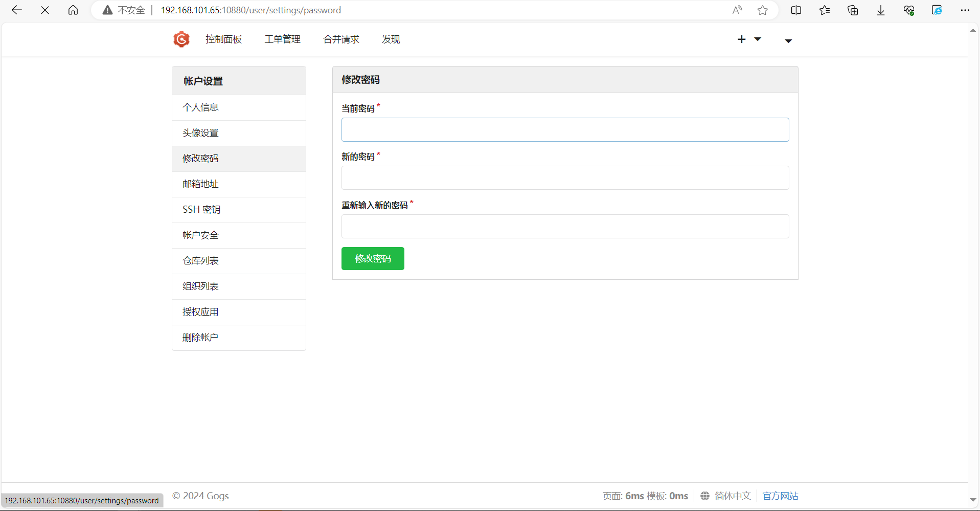The image size is (980, 511).
Task: Click the browser address bar URL
Action: tap(251, 10)
